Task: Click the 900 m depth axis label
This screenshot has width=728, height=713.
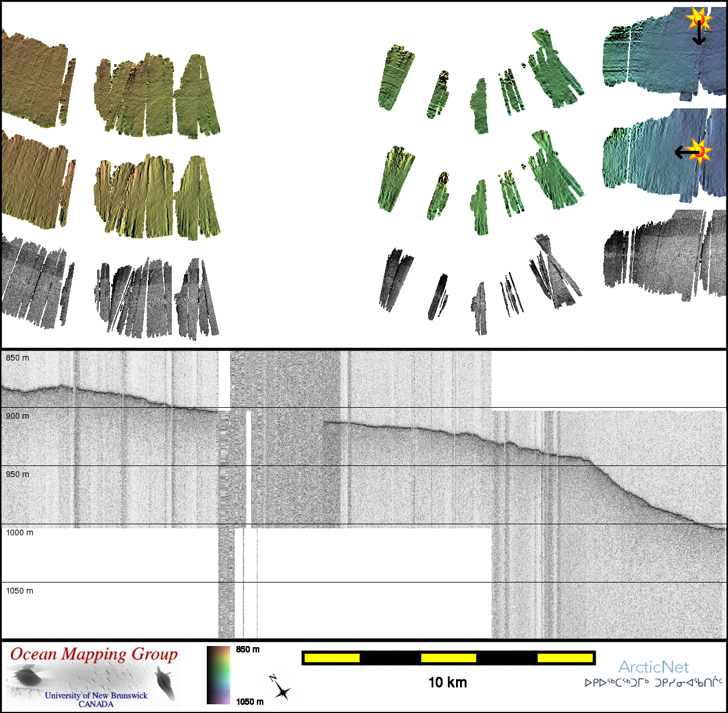Action: coord(17,416)
